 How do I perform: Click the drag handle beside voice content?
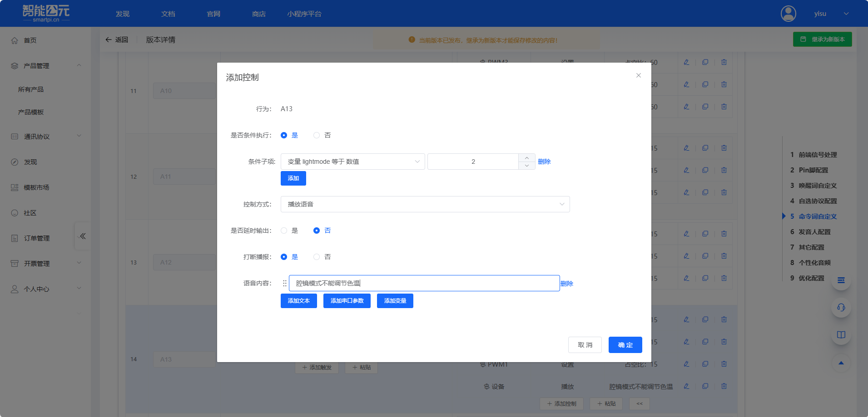pyautogui.click(x=285, y=283)
